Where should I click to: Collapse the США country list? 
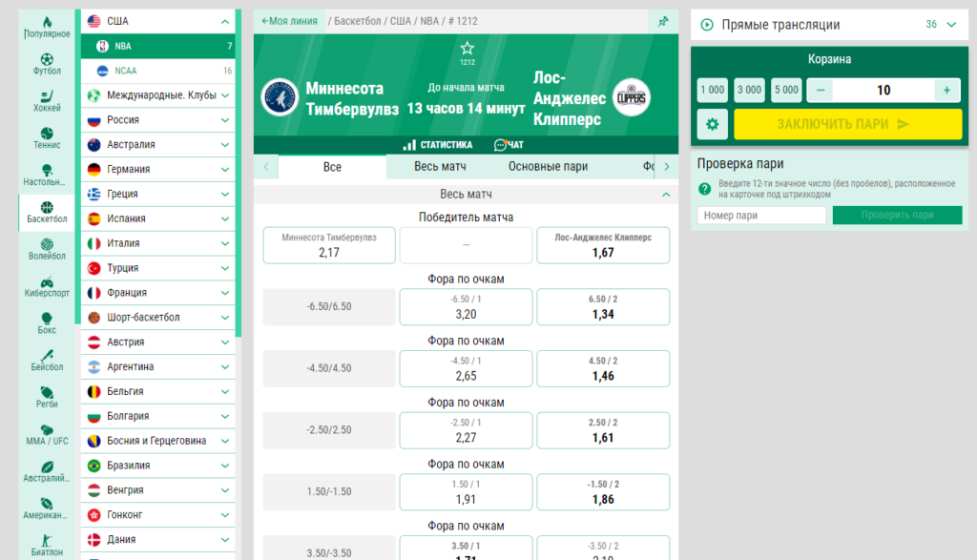click(225, 21)
